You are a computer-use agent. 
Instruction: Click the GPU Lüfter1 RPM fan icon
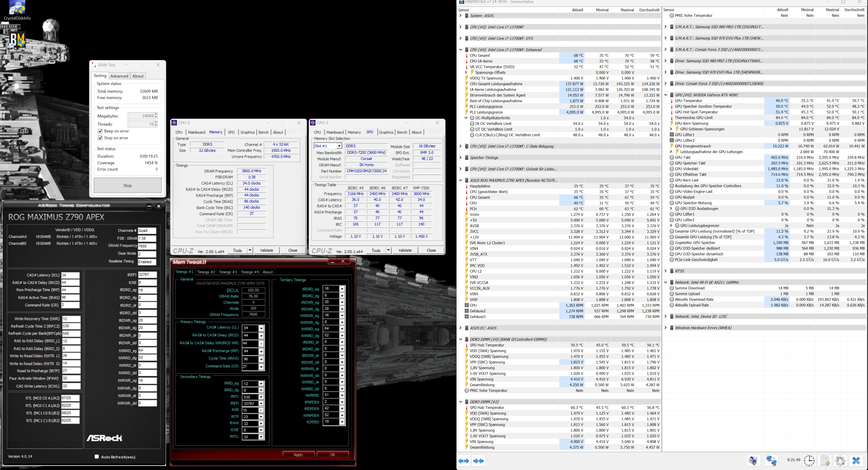click(672, 134)
